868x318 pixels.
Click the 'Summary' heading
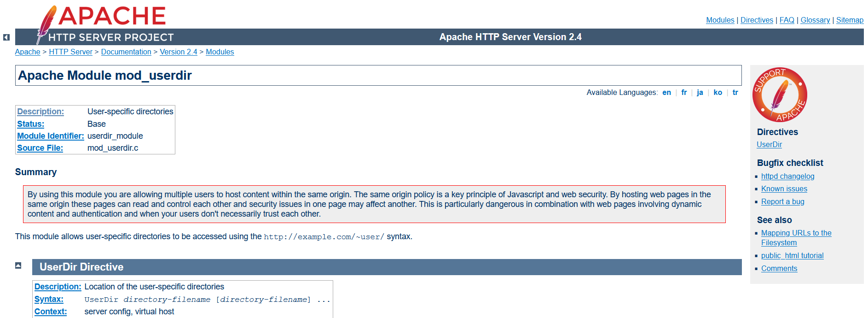coord(36,172)
